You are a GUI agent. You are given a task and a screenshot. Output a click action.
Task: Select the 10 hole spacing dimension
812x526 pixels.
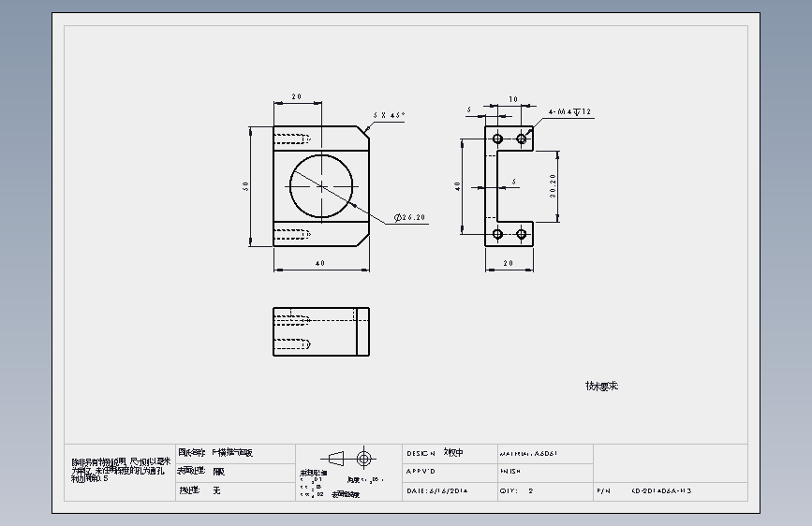coord(512,99)
